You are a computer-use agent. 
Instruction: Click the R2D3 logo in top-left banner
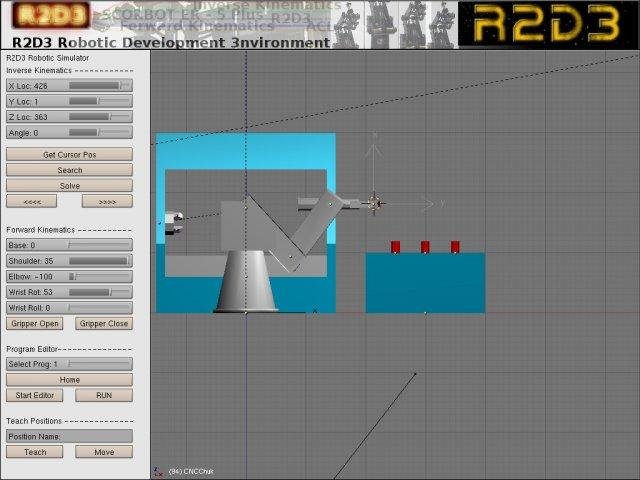point(51,16)
